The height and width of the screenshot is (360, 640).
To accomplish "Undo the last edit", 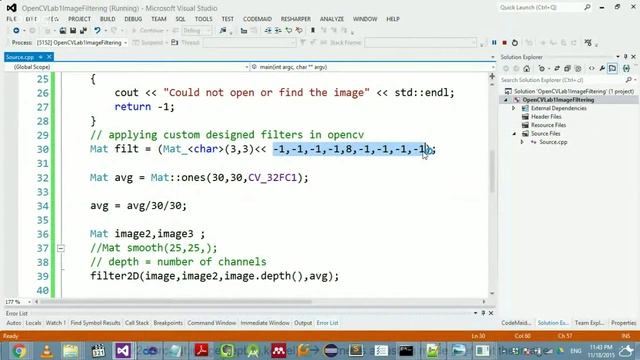I will click(97, 30).
